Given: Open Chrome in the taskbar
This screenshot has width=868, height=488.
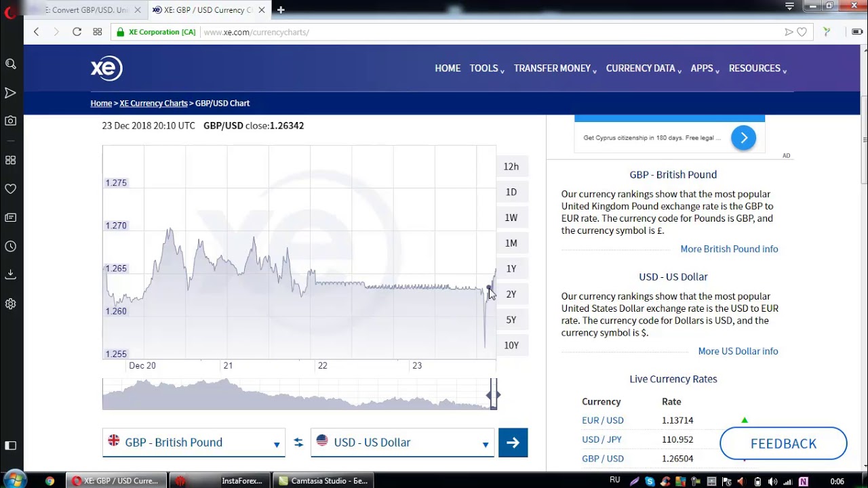Looking at the screenshot, I should click(x=50, y=481).
